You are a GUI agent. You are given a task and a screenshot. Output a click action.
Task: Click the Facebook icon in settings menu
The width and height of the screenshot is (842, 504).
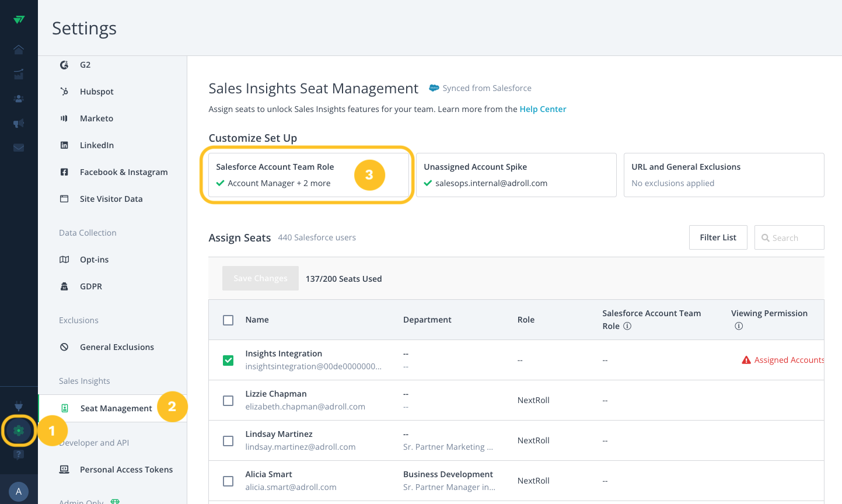(x=64, y=172)
